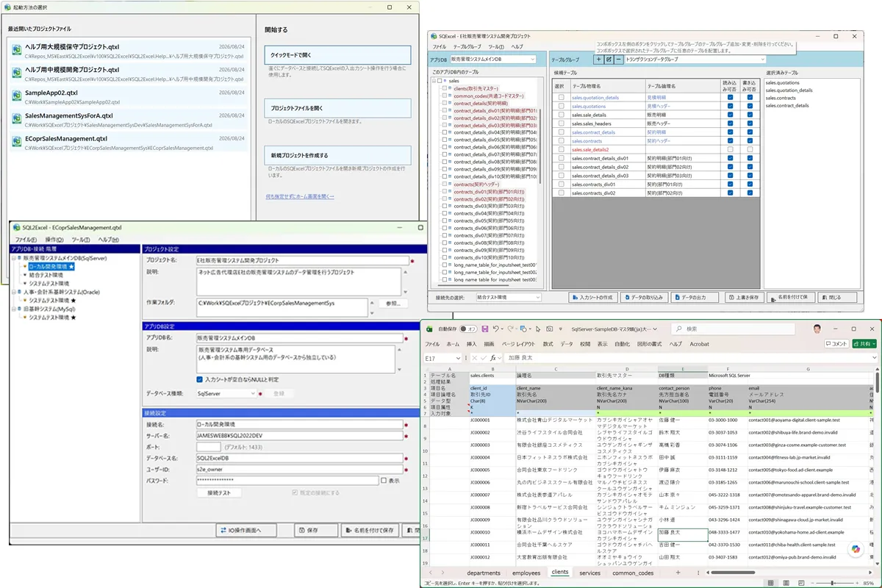
Task: Check selection box for sales.quotation_details row
Action: point(561,98)
